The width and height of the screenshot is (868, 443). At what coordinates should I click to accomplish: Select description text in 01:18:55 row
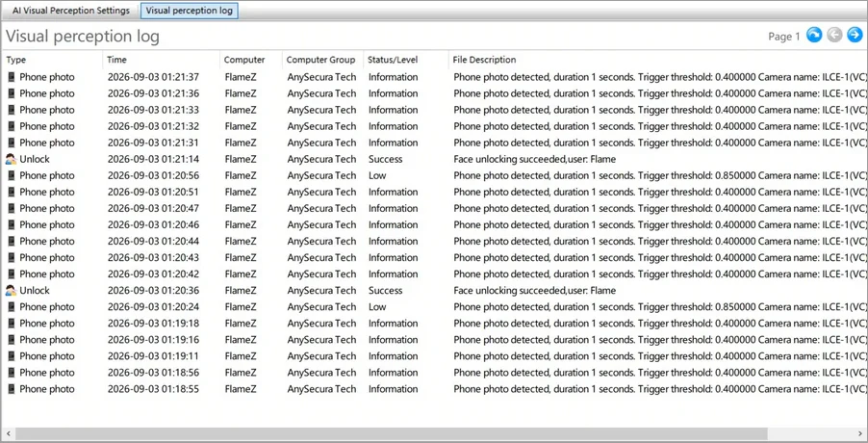(660, 389)
